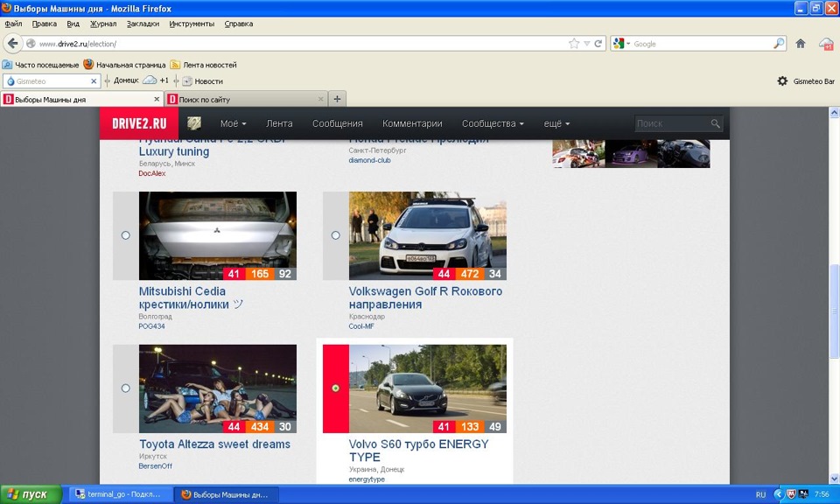This screenshot has width=840, height=504.
Task: Open the Часто посещаемые bookmark
Action: [x=41, y=65]
